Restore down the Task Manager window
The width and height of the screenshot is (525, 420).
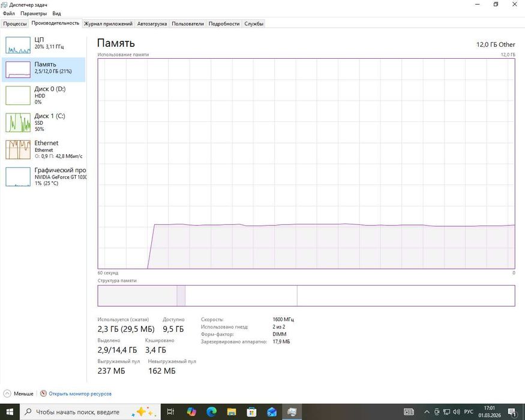[x=496, y=5]
